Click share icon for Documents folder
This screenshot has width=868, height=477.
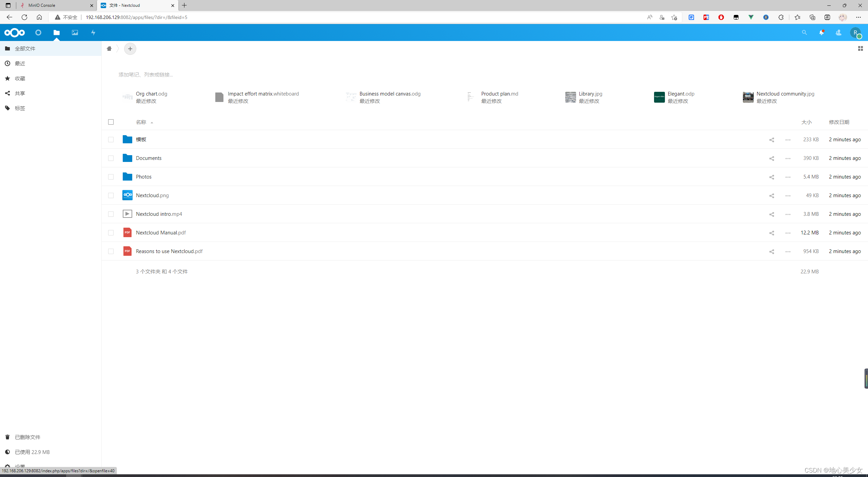tap(771, 158)
